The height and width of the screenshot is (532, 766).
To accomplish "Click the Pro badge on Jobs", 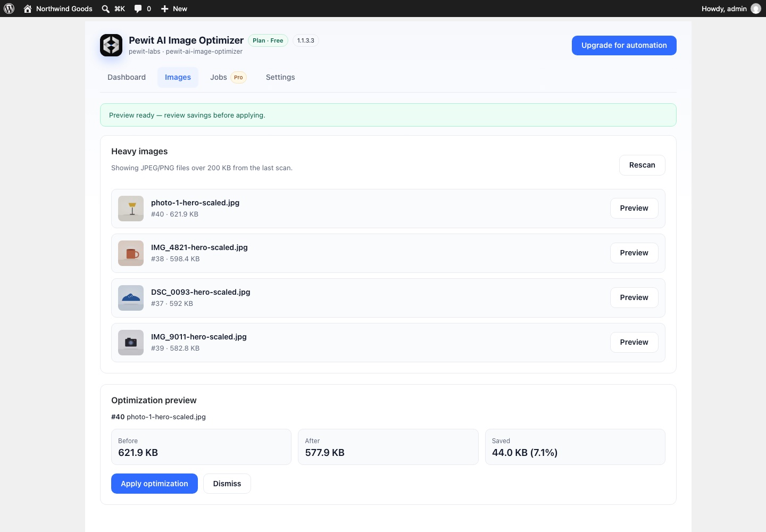I will pyautogui.click(x=238, y=77).
